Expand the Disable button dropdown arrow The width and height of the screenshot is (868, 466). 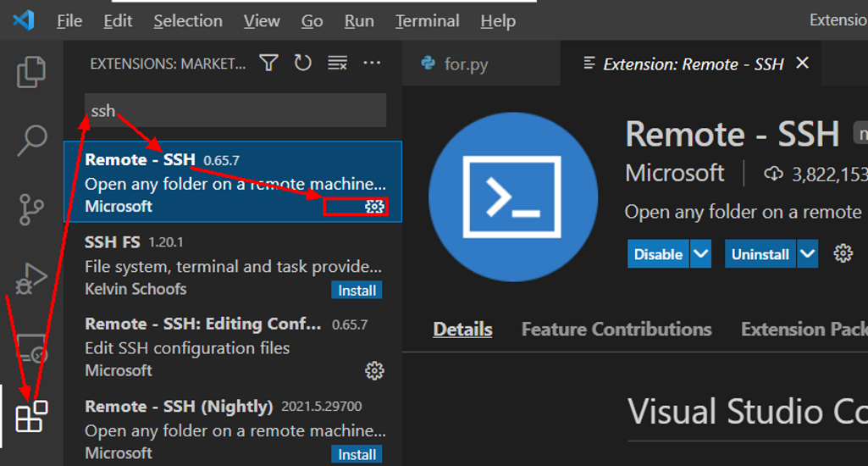(700, 253)
